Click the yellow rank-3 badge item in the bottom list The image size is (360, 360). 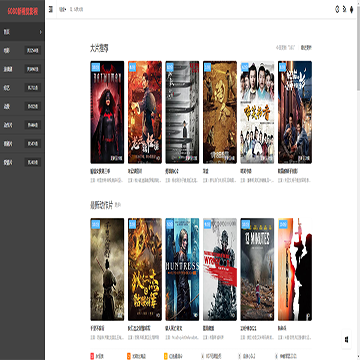click(x=174, y=356)
